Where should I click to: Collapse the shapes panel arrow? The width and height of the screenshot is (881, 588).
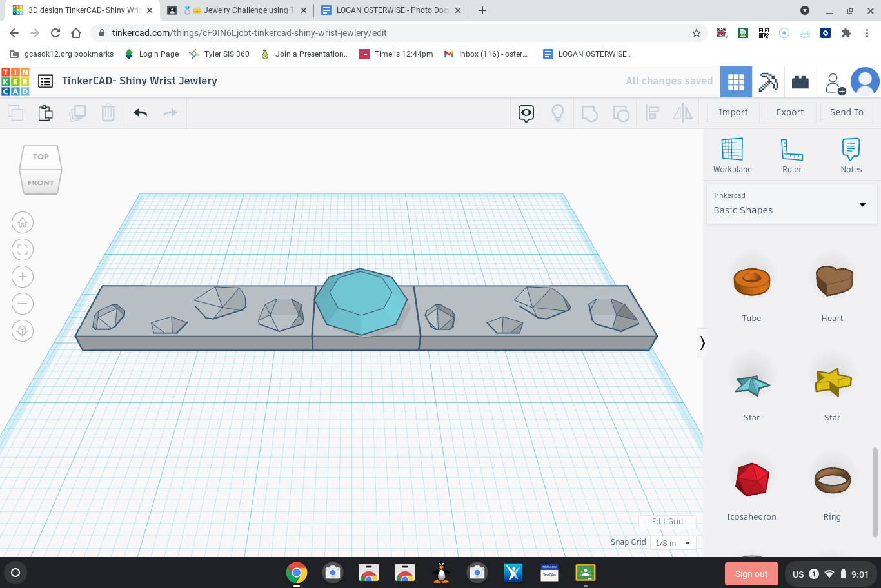(702, 343)
